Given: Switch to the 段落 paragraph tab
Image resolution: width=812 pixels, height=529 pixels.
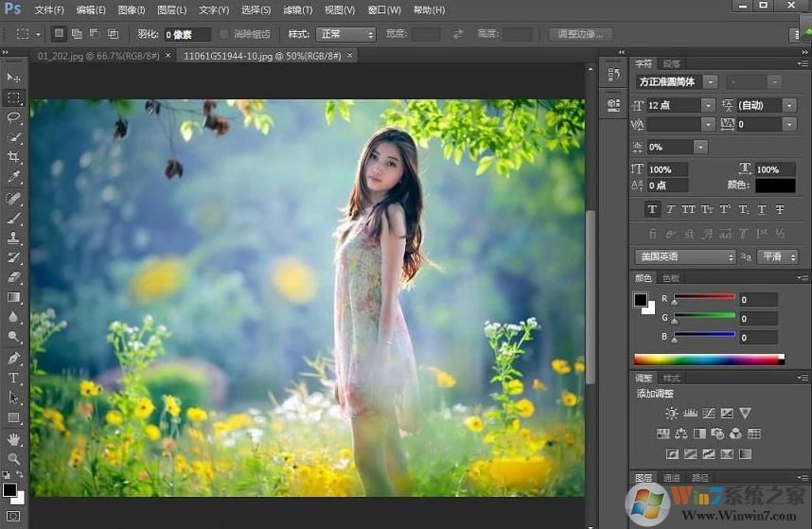Looking at the screenshot, I should (672, 63).
